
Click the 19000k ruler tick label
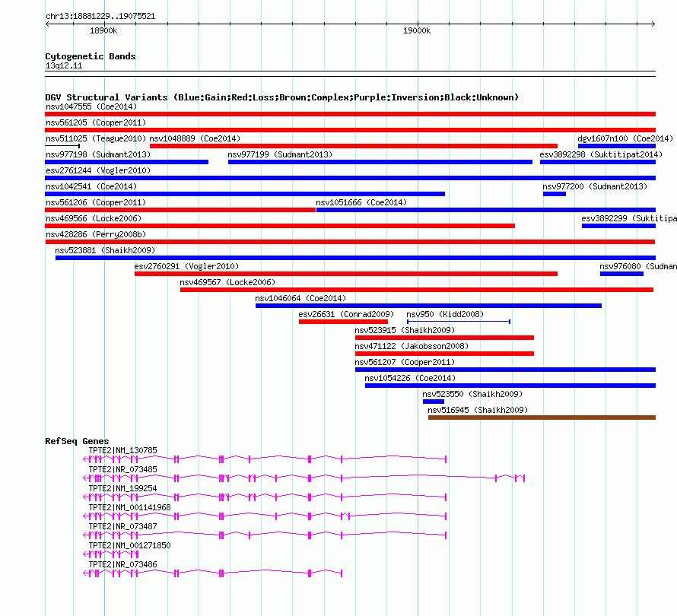(417, 31)
